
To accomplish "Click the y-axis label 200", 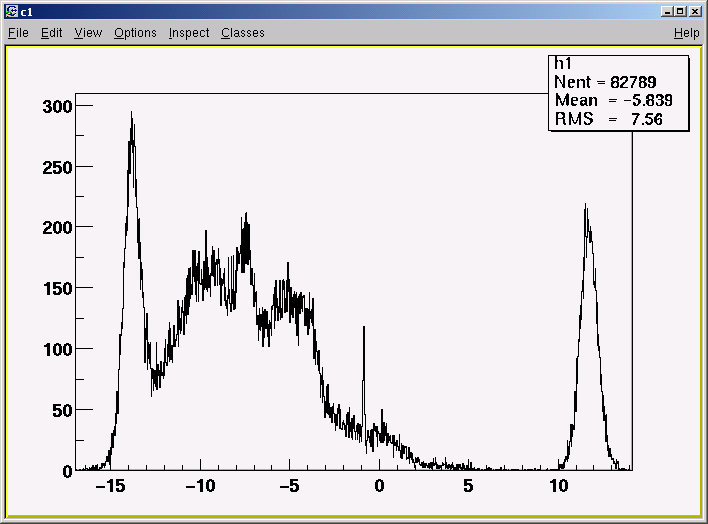I will tap(57, 228).
